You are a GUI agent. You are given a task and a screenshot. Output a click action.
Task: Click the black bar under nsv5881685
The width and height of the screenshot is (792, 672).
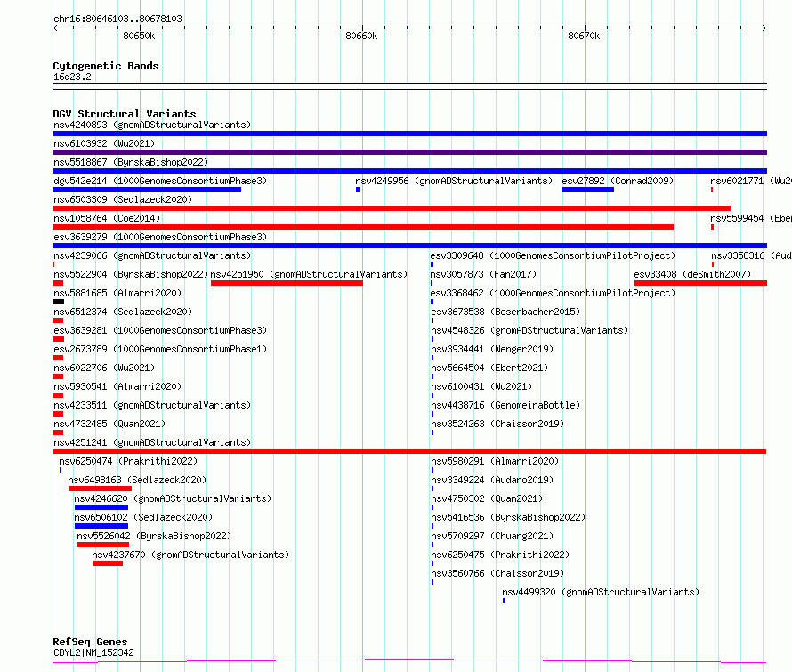point(58,302)
